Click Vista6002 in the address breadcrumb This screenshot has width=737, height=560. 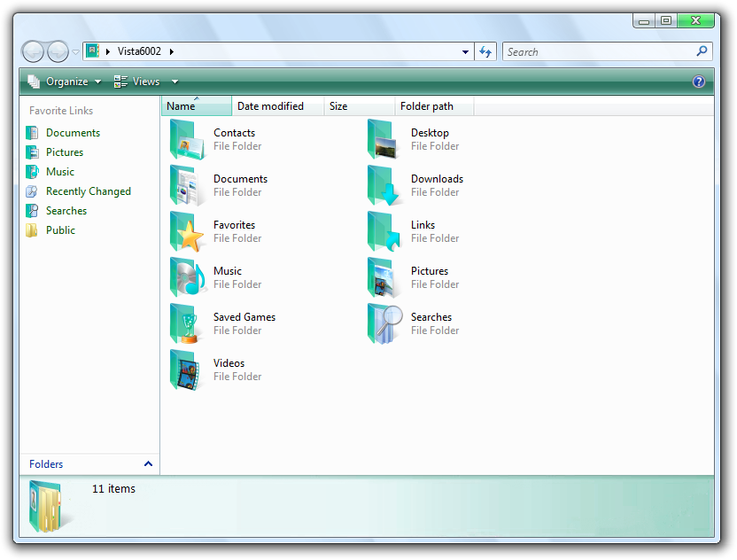point(139,51)
